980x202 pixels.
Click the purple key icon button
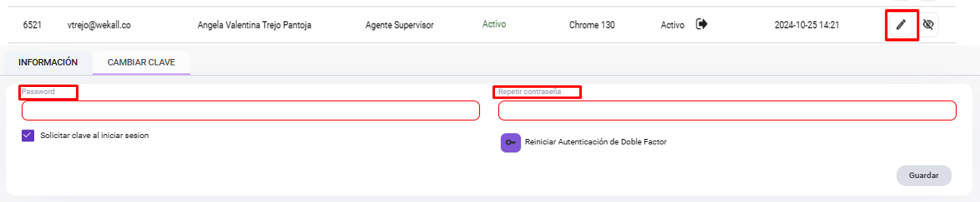[510, 142]
